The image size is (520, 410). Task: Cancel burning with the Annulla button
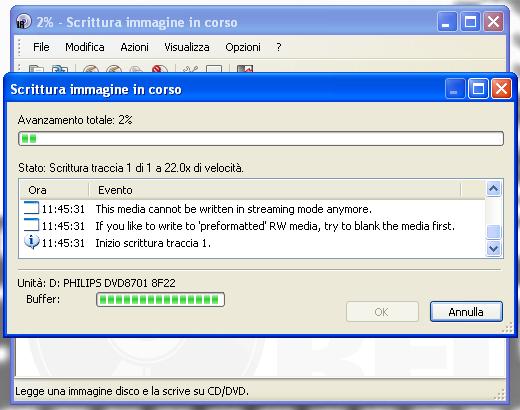pos(466,312)
